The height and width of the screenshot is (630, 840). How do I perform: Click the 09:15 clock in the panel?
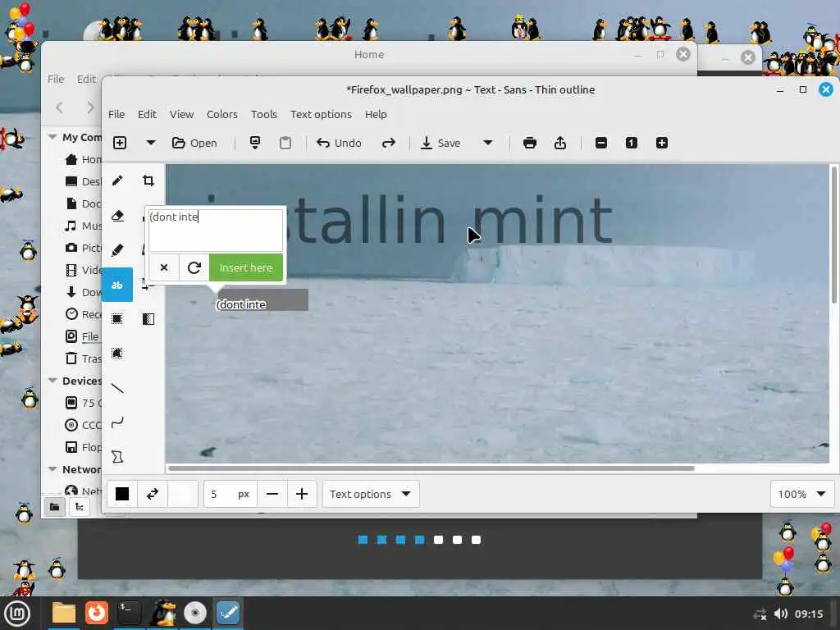[809, 614]
